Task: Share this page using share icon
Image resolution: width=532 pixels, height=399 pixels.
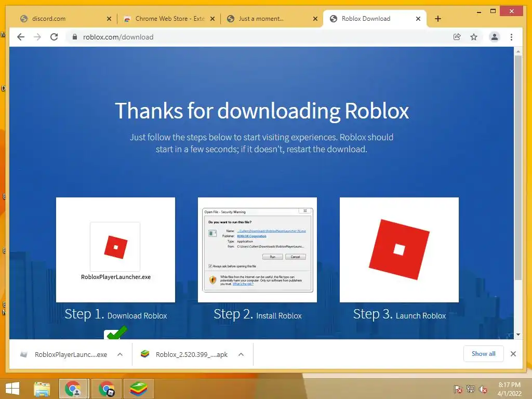Action: click(x=457, y=37)
